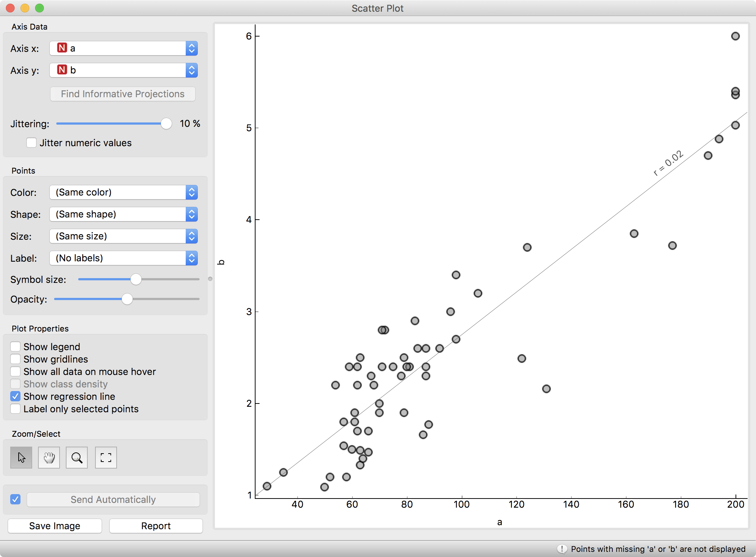Screen dimensions: 756x557
Task: Enable Show legend
Action: (15, 346)
